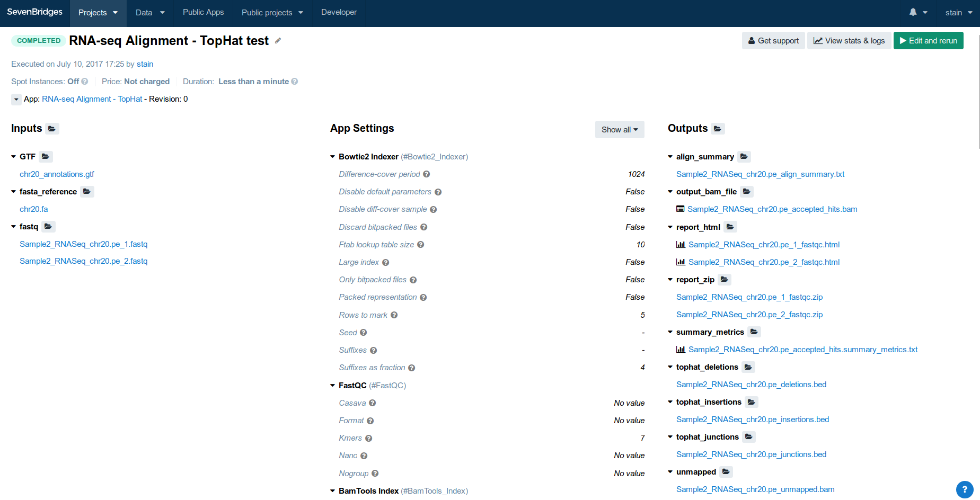The image size is (980, 500).
Task: Open the Projects menu
Action: [98, 13]
